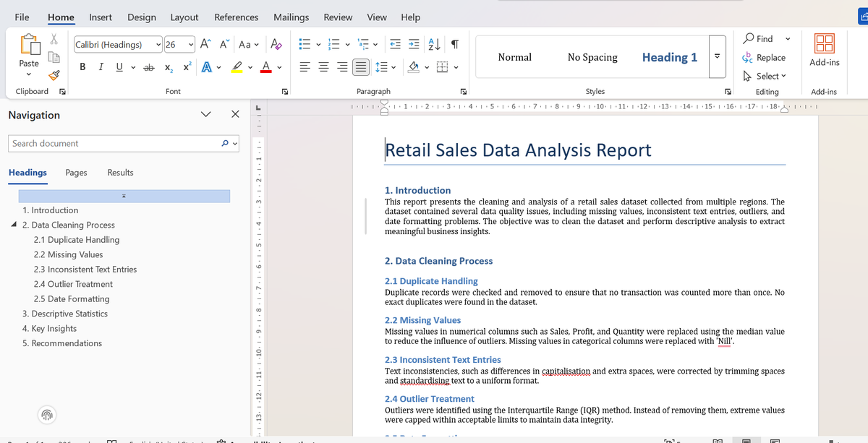Open the Font dialog launcher
868x443 pixels.
(x=285, y=92)
